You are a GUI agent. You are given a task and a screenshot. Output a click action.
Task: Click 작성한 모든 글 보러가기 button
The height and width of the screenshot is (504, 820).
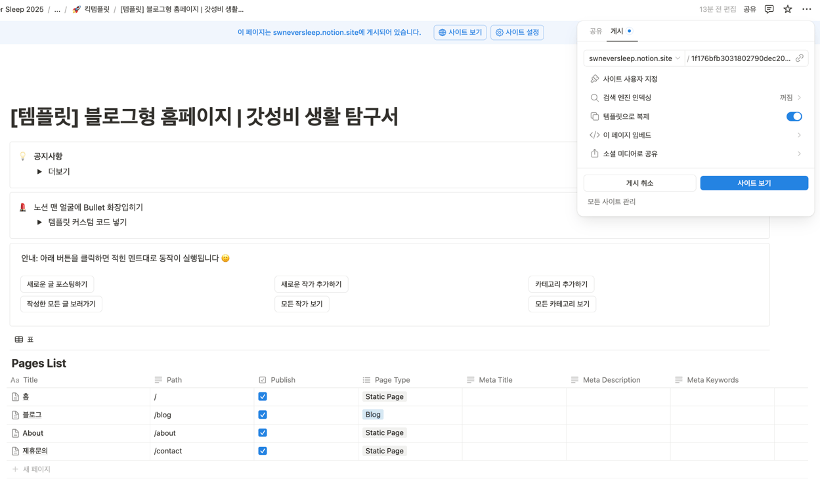coord(61,304)
